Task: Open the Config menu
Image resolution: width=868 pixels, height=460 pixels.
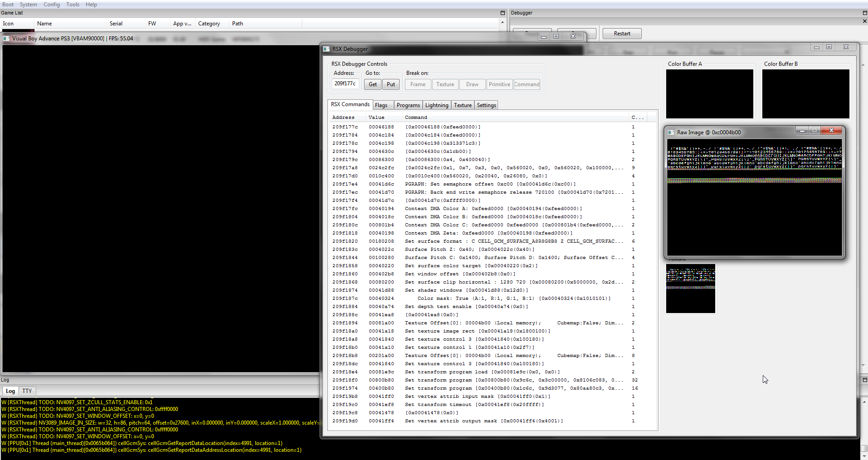Action: click(x=51, y=5)
